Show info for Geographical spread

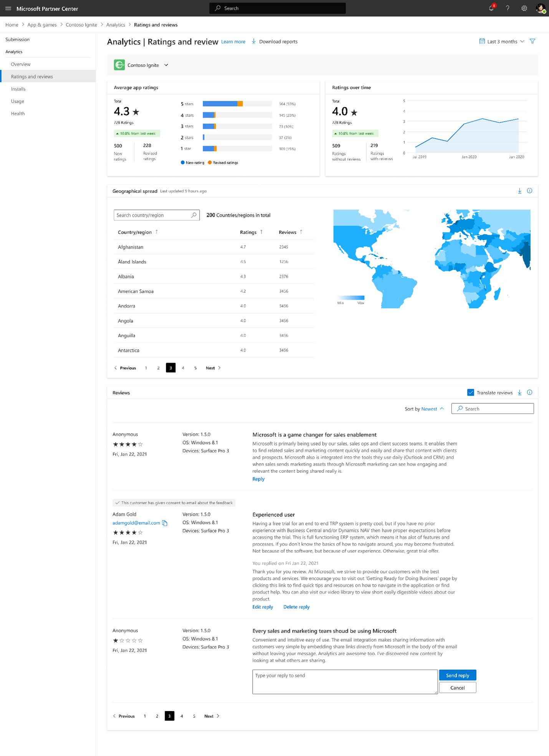[530, 191]
